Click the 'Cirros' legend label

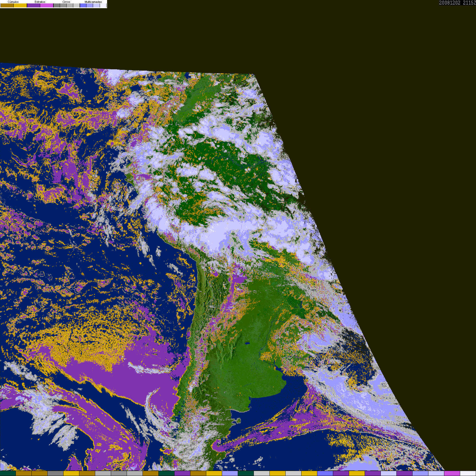66,2
